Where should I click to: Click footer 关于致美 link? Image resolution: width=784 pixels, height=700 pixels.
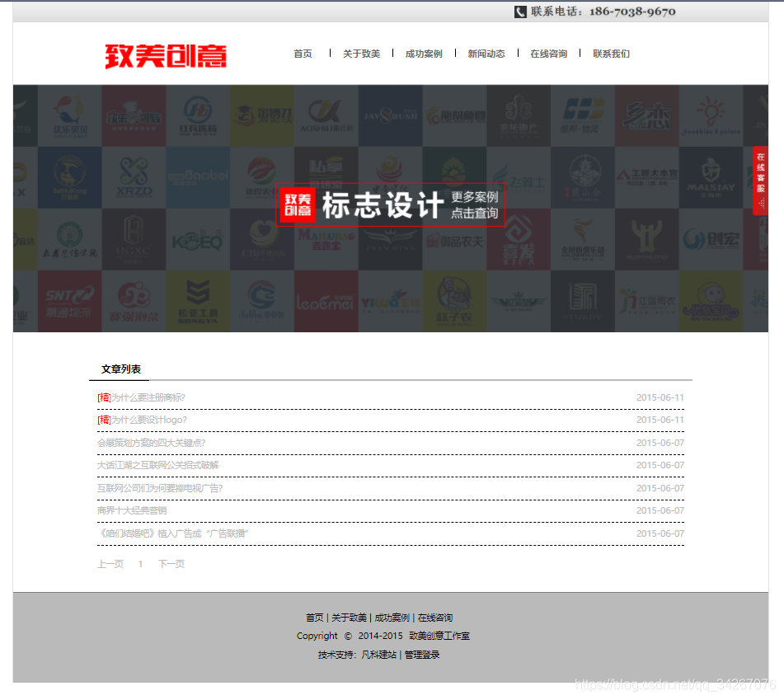coord(349,618)
